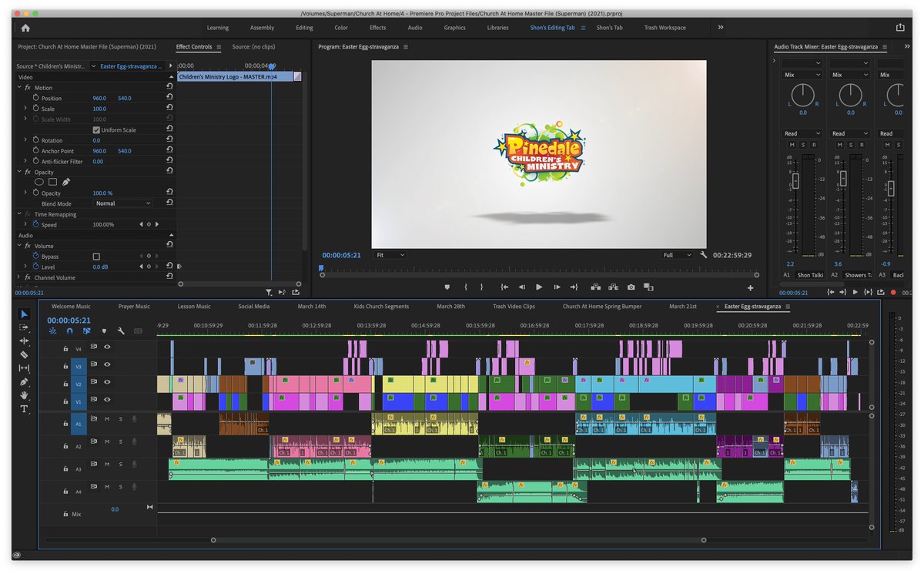The width and height of the screenshot is (924, 574).
Task: Switch to Editing workspace
Action: point(304,28)
